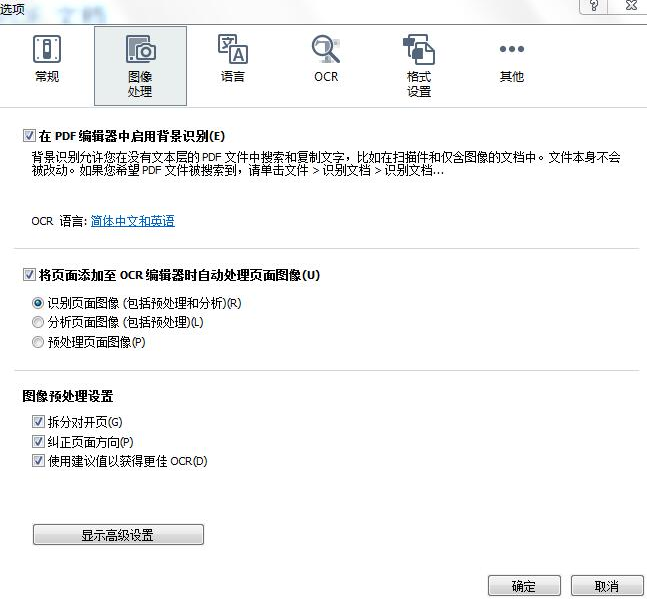The width and height of the screenshot is (647, 600).
Task: Select 预处理页面图像 radio button
Action: [38, 342]
